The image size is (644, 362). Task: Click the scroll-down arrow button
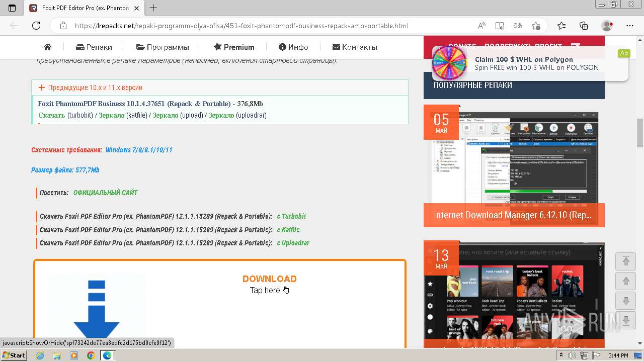(626, 301)
